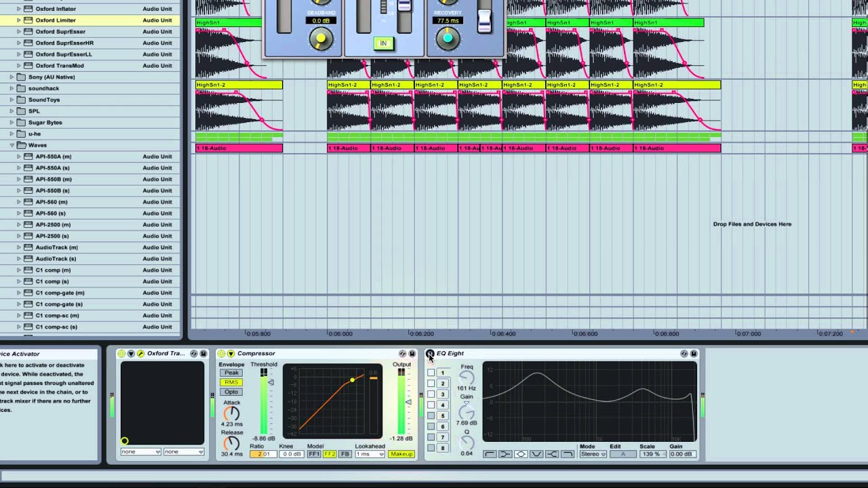Click the EQ Eight save preset icon
868x488 pixels.
693,353
